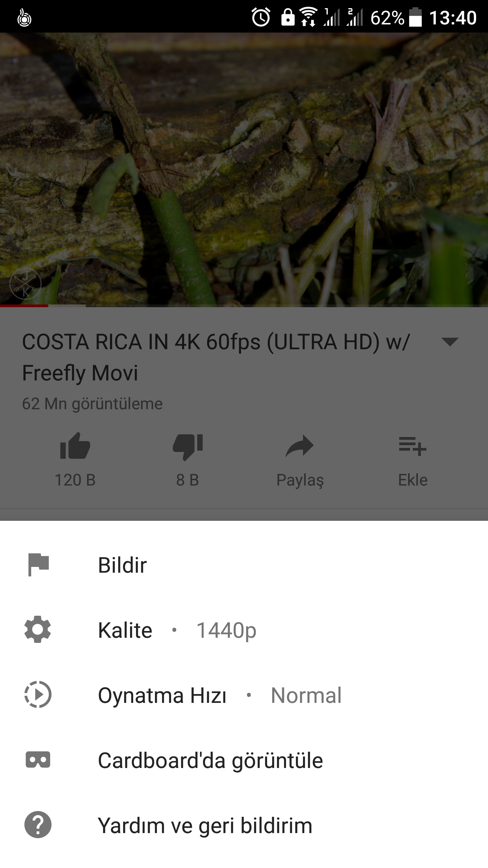488x868 pixels.
Task: Click the Cardboard VR goggles icon
Action: point(38,760)
